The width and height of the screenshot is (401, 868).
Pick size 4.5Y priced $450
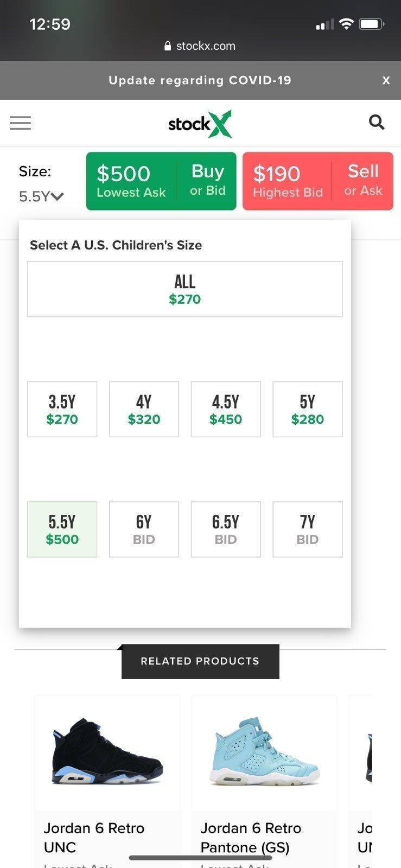coord(226,409)
